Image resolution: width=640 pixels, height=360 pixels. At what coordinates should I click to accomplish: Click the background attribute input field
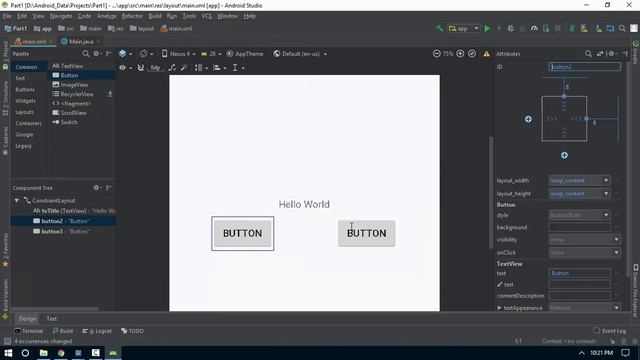click(580, 227)
